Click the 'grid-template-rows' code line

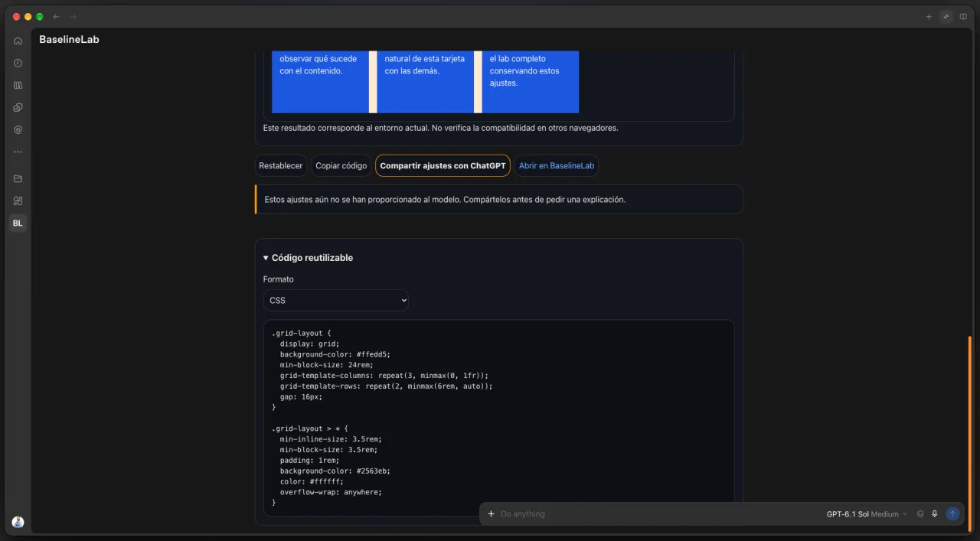click(x=387, y=386)
